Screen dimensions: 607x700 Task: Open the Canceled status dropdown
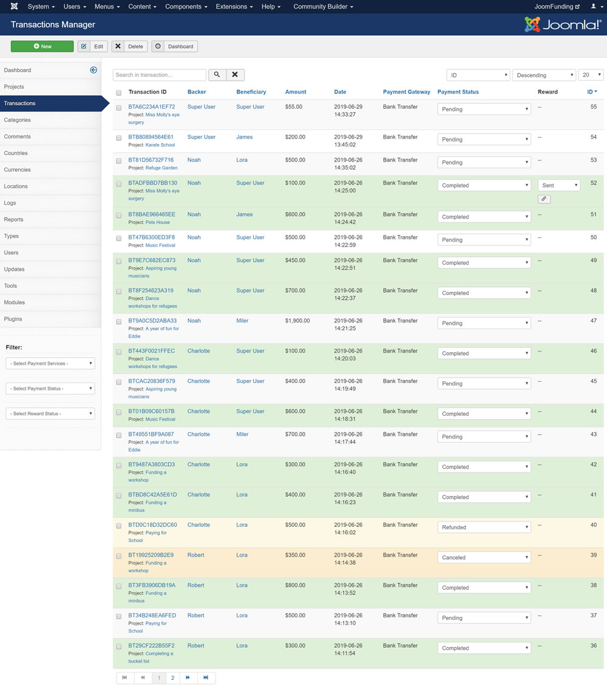[484, 557]
